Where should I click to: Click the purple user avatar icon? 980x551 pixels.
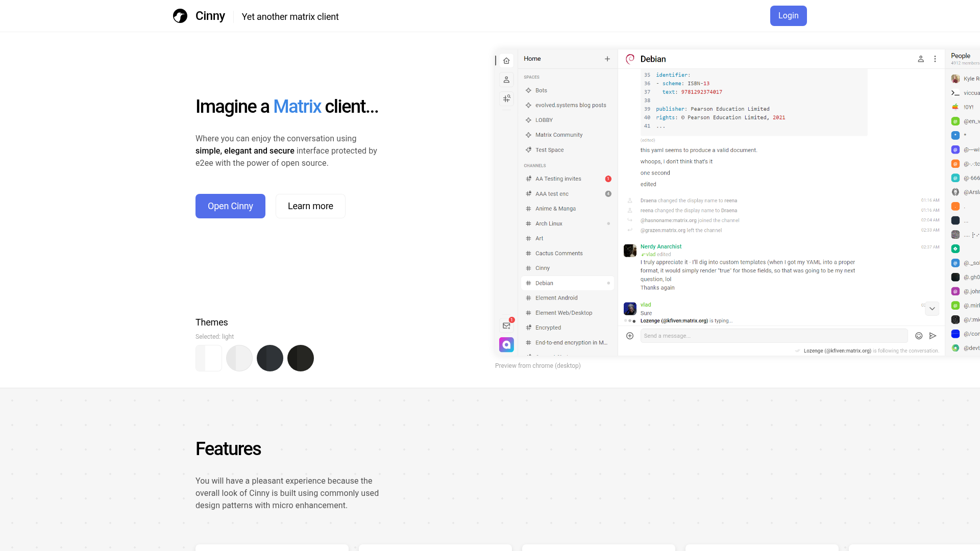pos(506,344)
